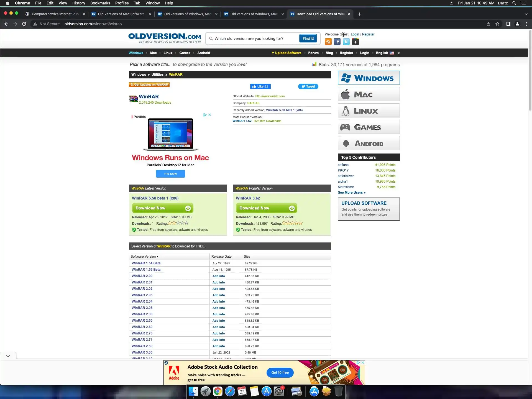Image resolution: width=532 pixels, height=399 pixels.
Task: Open the Facebook icon near search bar
Action: (337, 42)
